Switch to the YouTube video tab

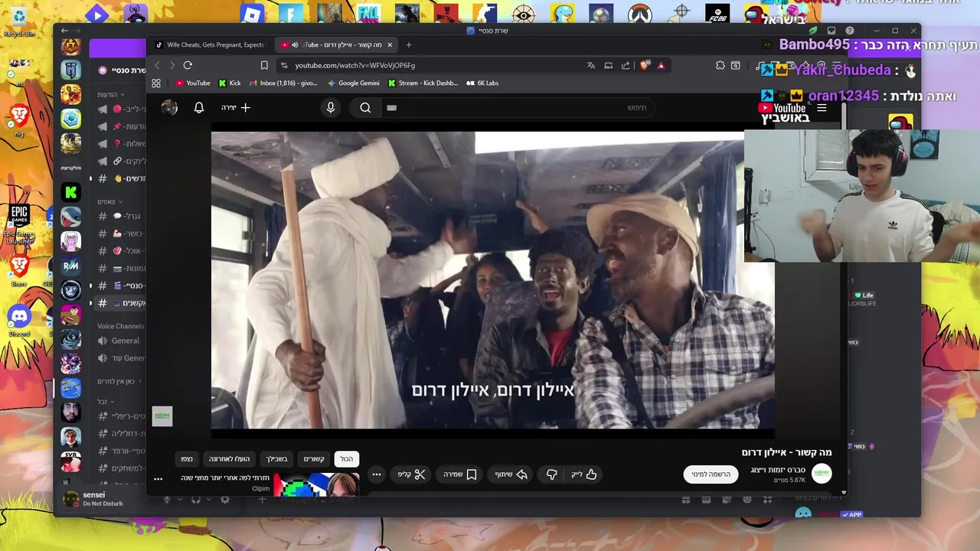tap(337, 44)
